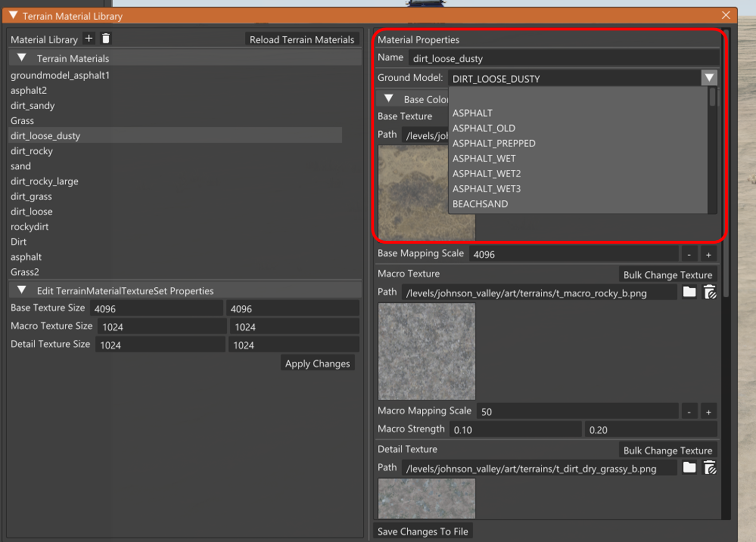Delete selected material with trash icon

(106, 39)
